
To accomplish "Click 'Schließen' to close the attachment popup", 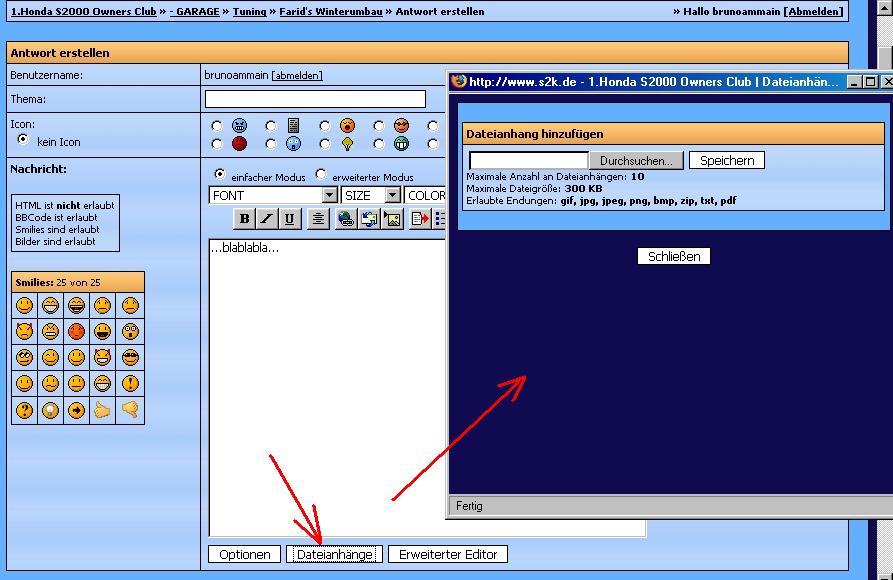I will (x=673, y=256).
